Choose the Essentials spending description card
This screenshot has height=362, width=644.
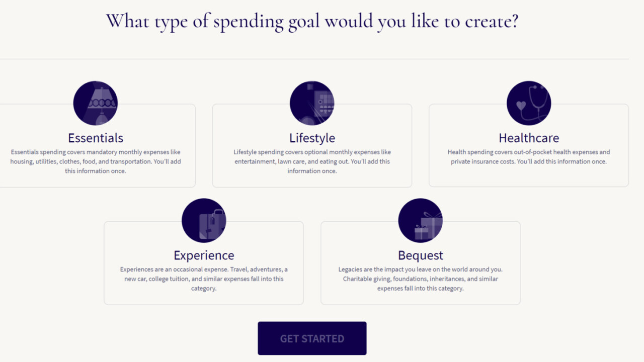click(96, 146)
